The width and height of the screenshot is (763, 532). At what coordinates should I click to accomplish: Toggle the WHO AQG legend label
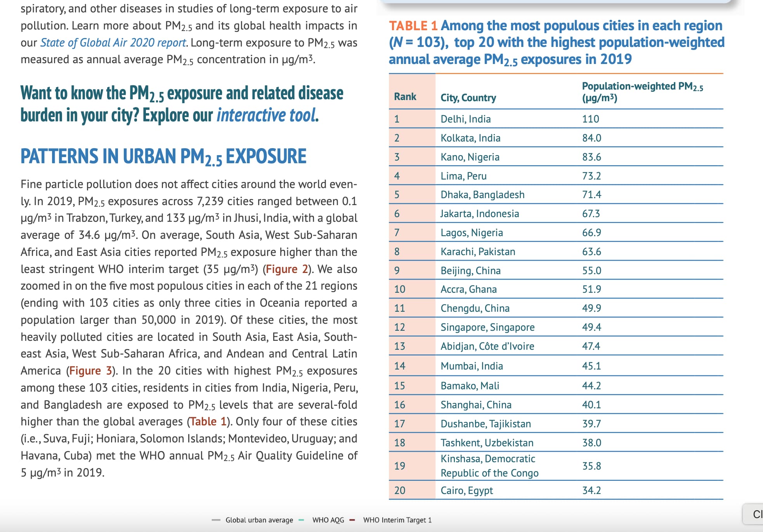[328, 520]
